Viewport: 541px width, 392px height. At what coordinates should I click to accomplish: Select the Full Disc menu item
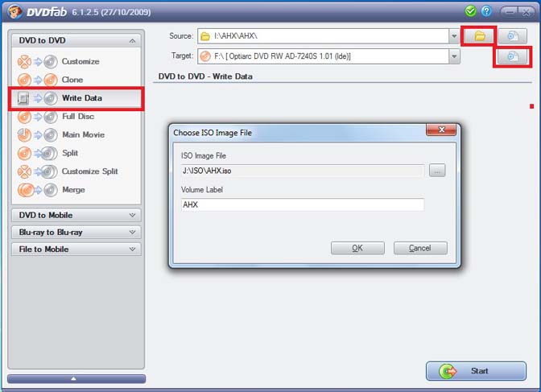(76, 117)
